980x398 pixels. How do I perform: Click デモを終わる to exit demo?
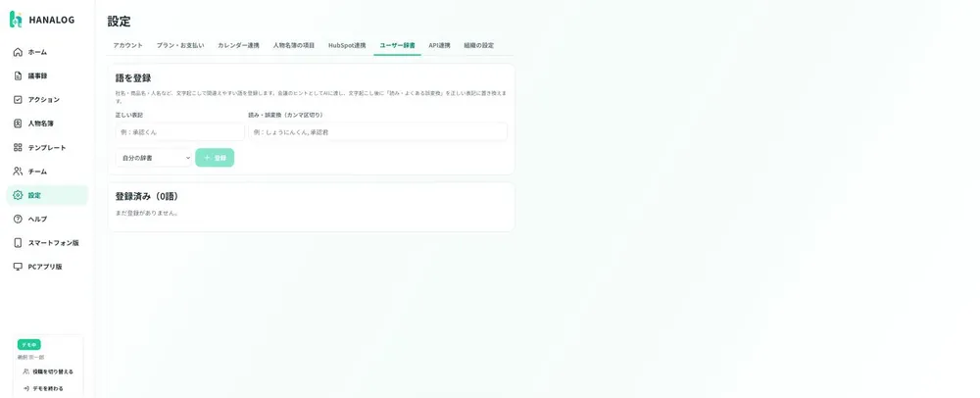[x=43, y=388]
